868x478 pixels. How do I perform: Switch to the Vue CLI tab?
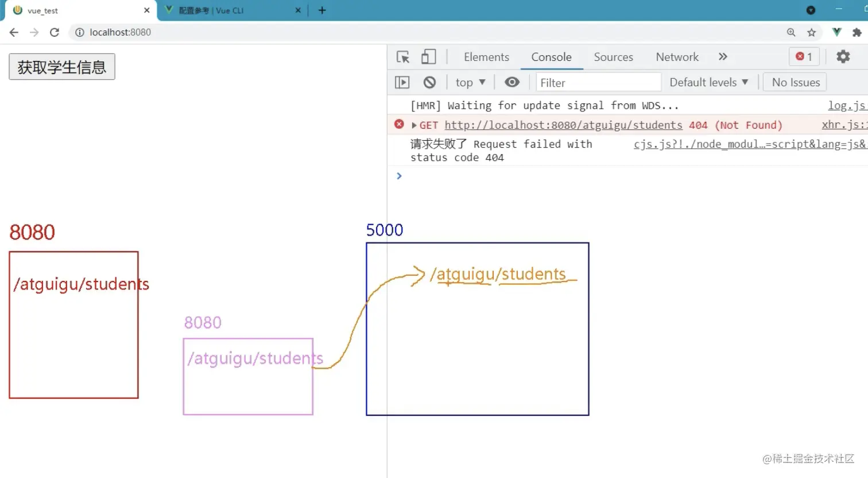click(232, 10)
